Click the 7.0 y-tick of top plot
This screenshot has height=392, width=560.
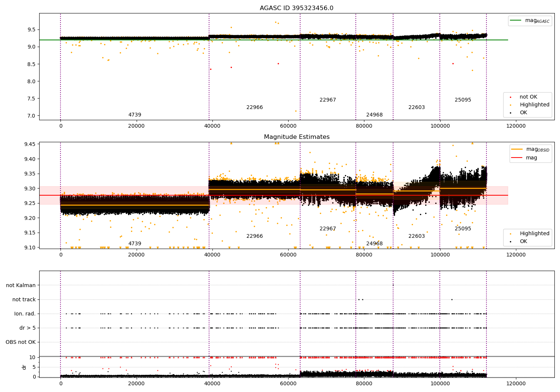tap(32, 116)
